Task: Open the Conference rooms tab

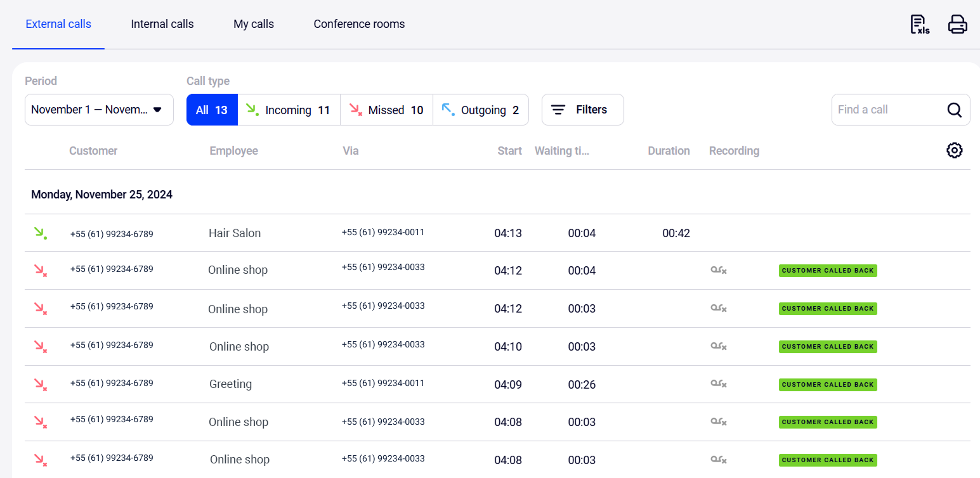Action: click(x=359, y=24)
